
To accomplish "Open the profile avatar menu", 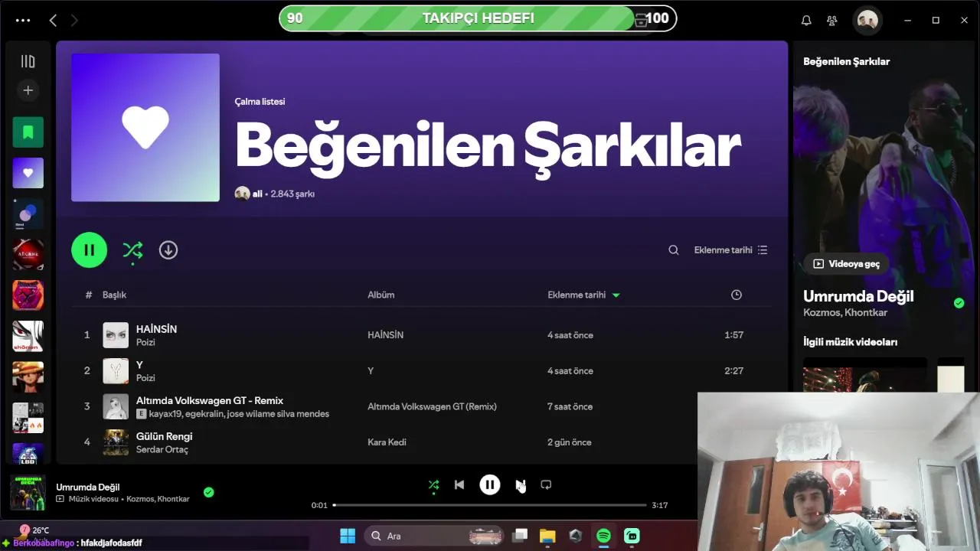I will (867, 21).
